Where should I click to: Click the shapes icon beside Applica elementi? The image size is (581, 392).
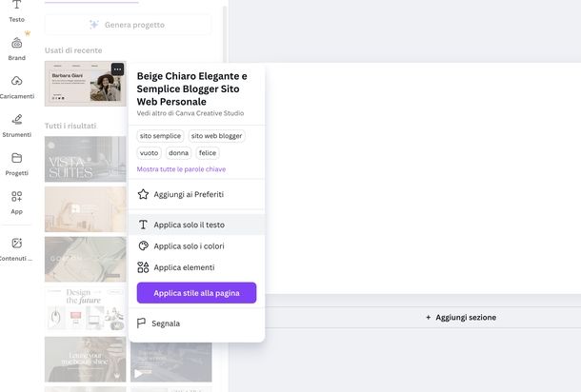tap(143, 267)
